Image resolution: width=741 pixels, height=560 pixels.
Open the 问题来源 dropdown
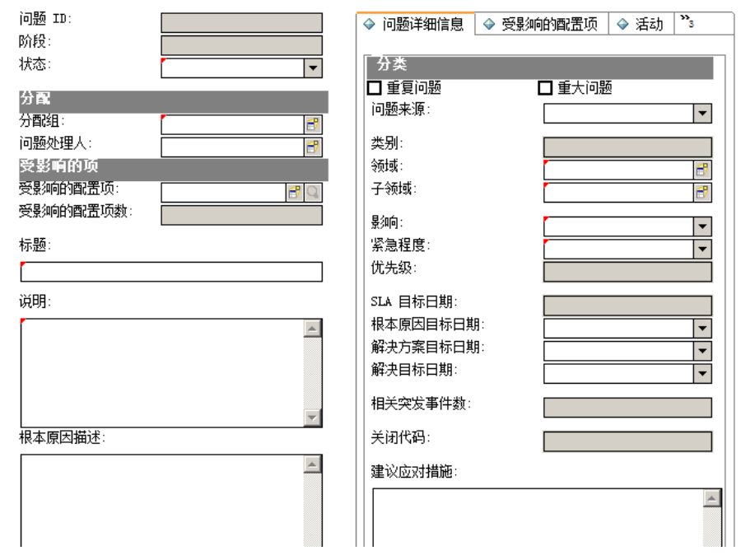pyautogui.click(x=702, y=114)
